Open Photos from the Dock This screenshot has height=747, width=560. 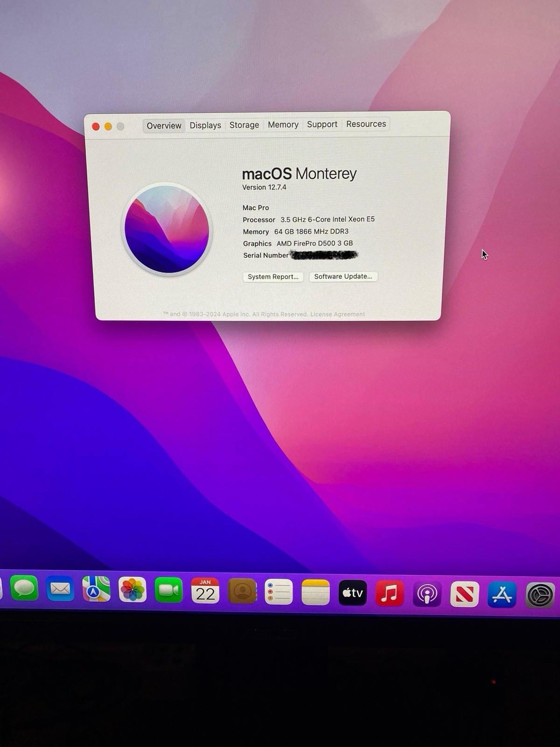[133, 590]
